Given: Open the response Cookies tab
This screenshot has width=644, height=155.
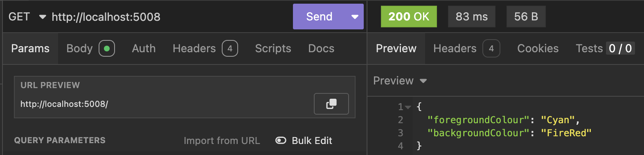Looking at the screenshot, I should 538,49.
